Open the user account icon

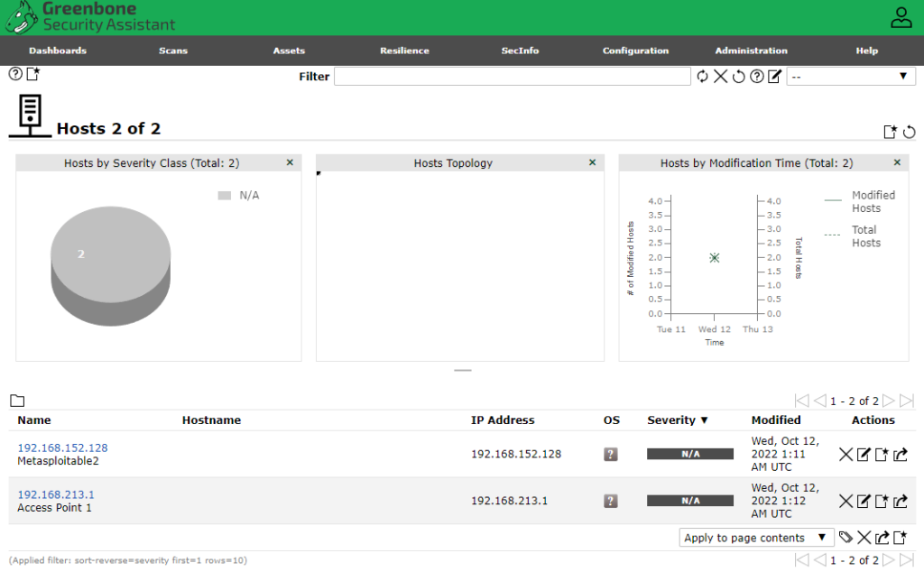point(901,18)
